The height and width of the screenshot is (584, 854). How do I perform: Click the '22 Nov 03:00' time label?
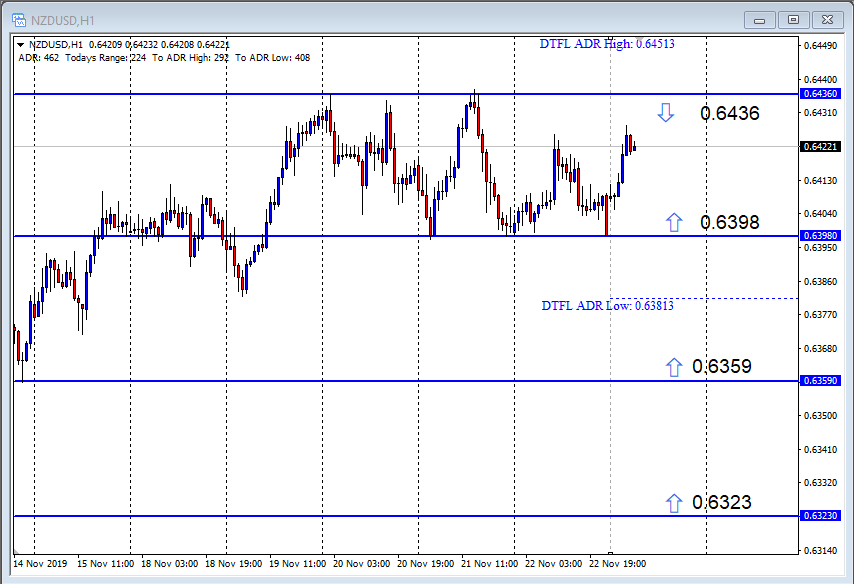553,563
